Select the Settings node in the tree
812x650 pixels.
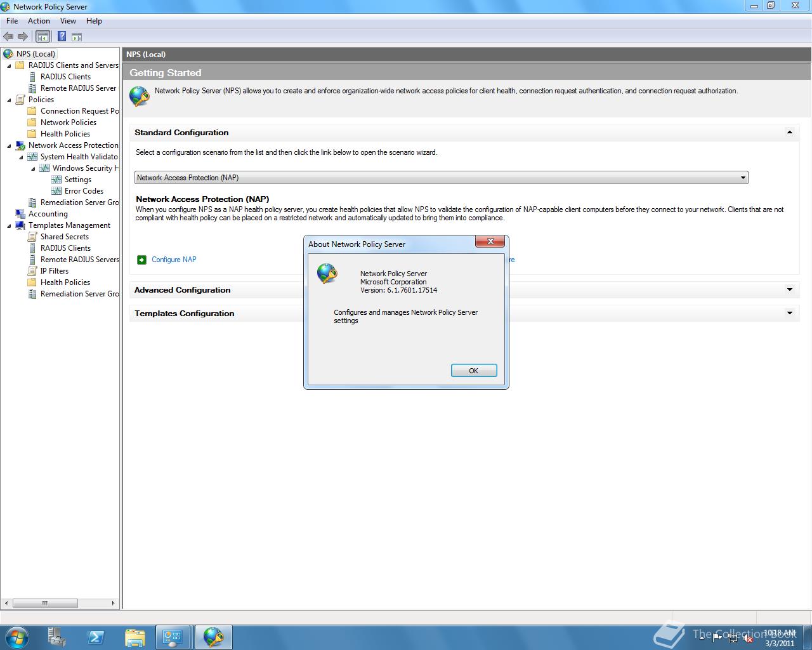coord(77,180)
